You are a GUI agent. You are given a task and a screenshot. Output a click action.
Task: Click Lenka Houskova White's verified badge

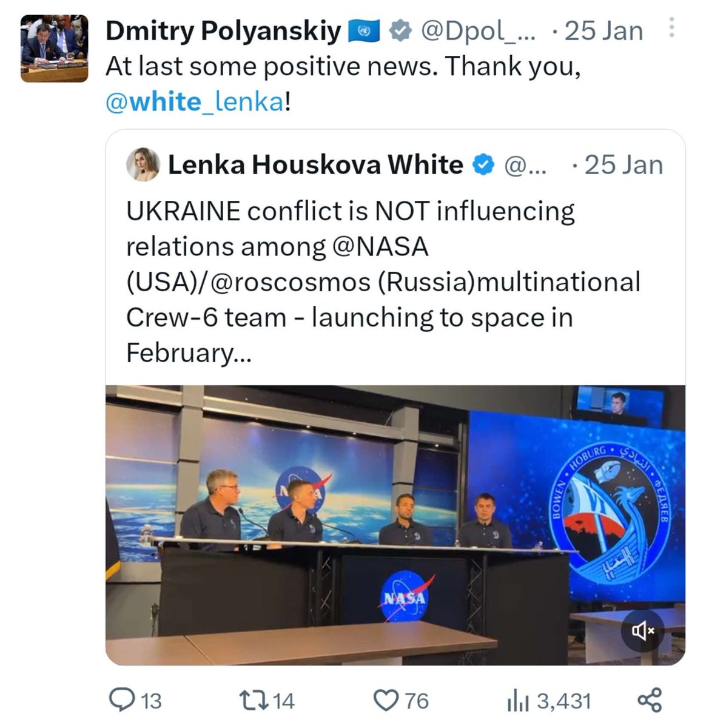[x=483, y=165]
